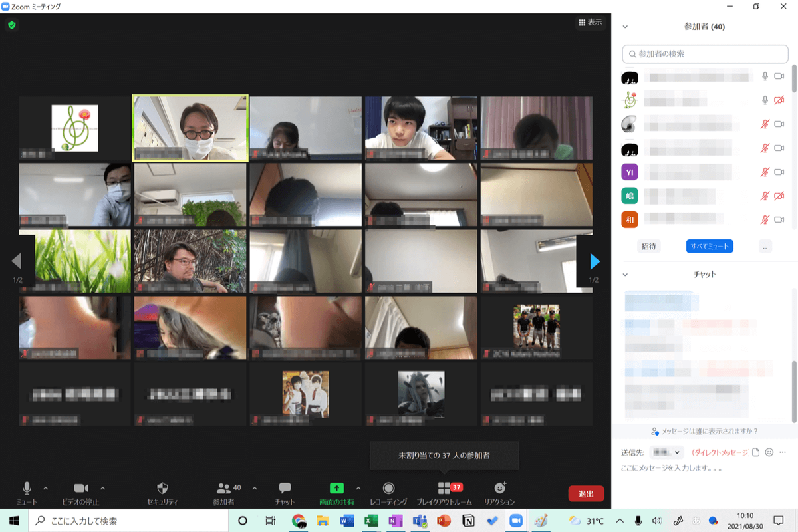Toggle the ミュート microphone button
The image size is (798, 532).
tap(27, 493)
